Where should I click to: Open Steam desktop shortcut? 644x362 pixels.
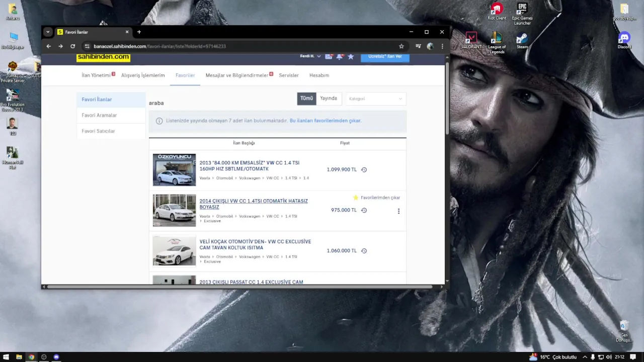pyautogui.click(x=522, y=41)
